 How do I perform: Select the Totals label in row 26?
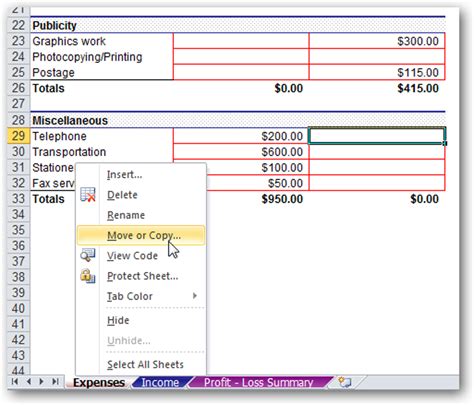click(x=102, y=88)
